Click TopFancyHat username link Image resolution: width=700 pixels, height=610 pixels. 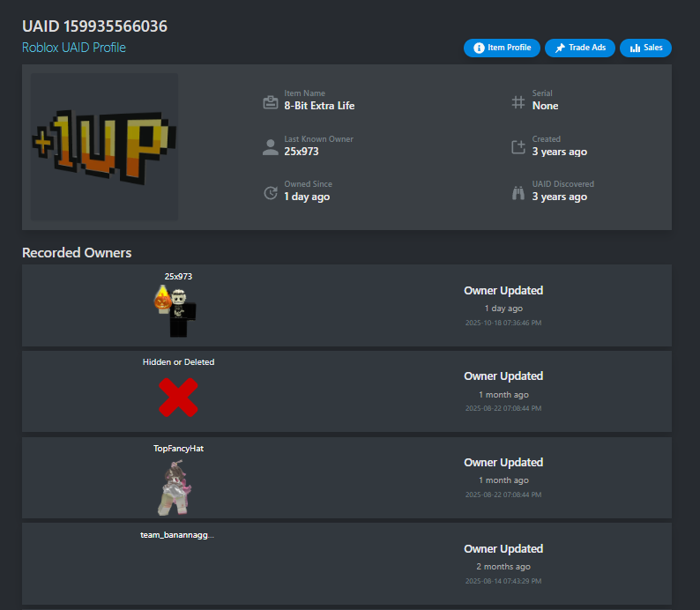click(178, 449)
